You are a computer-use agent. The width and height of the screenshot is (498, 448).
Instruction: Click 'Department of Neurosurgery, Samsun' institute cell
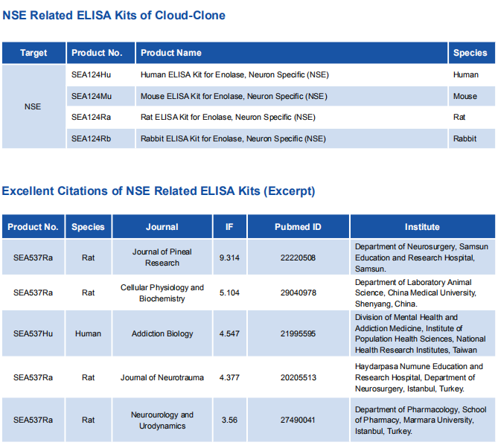coord(421,257)
